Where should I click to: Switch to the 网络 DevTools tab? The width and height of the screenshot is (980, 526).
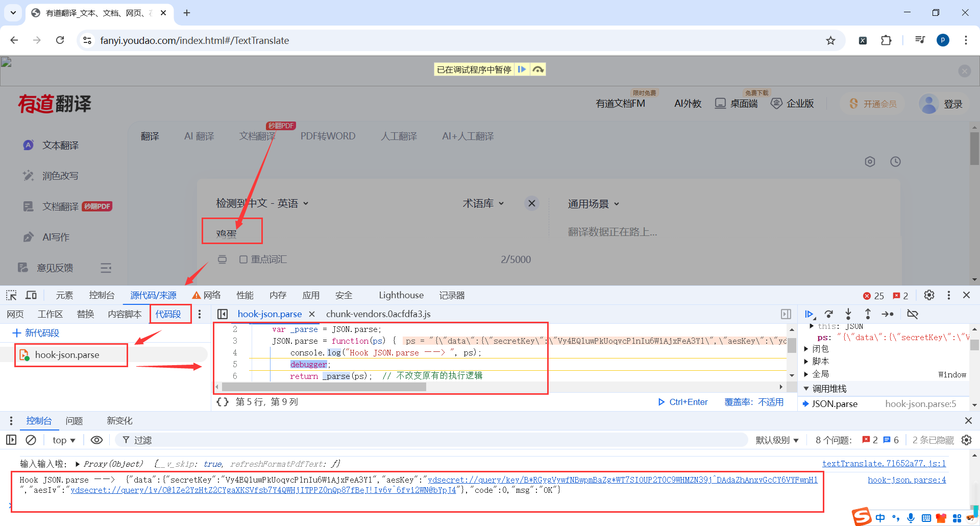tap(206, 295)
